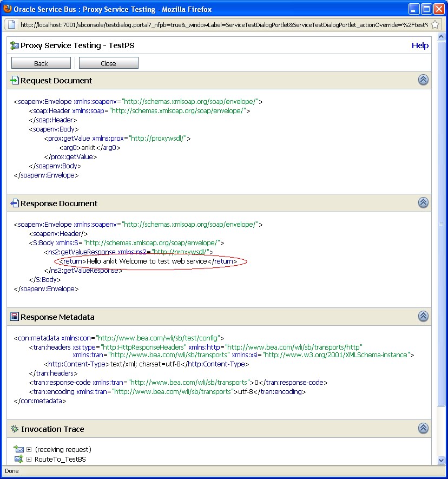This screenshot has height=479, width=448.
Task: Click the RouteTo_TestBS routing icon
Action: coord(18,459)
